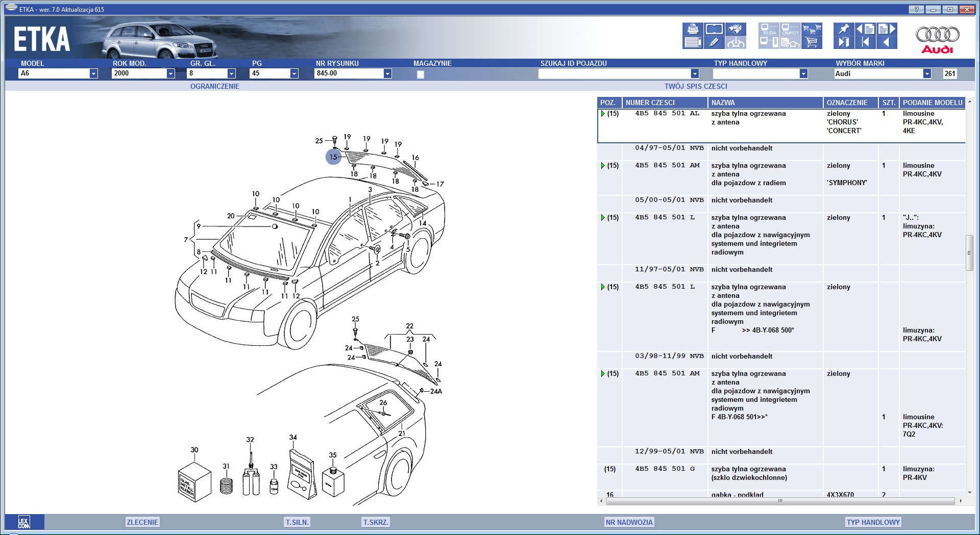Go to previous page with document-left-arrow icon
Screen dimensions: 980x535
tap(865, 29)
